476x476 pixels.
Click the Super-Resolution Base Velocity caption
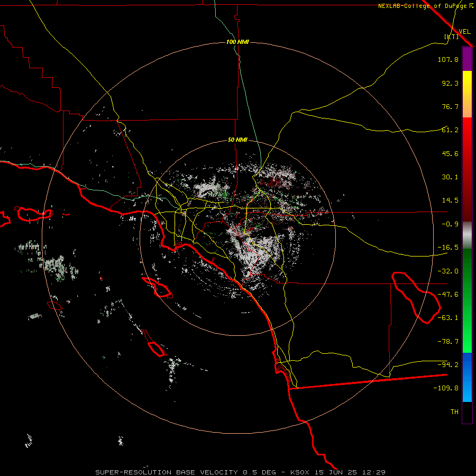241,472
